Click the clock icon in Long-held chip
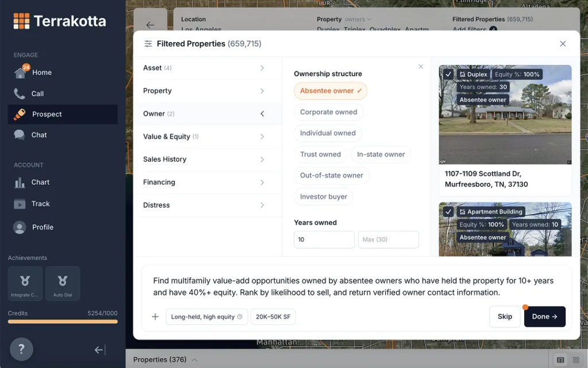Screen dimensions: 588x368 point(239,317)
